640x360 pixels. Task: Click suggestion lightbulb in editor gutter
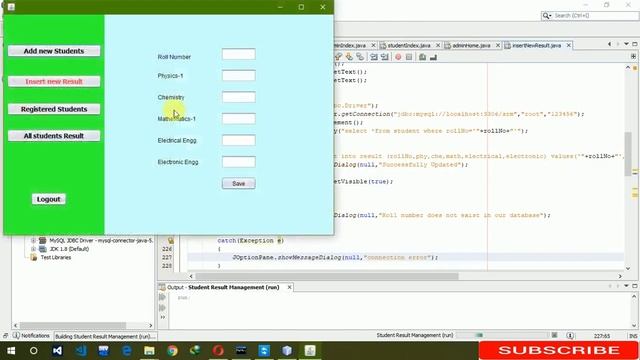click(x=171, y=240)
